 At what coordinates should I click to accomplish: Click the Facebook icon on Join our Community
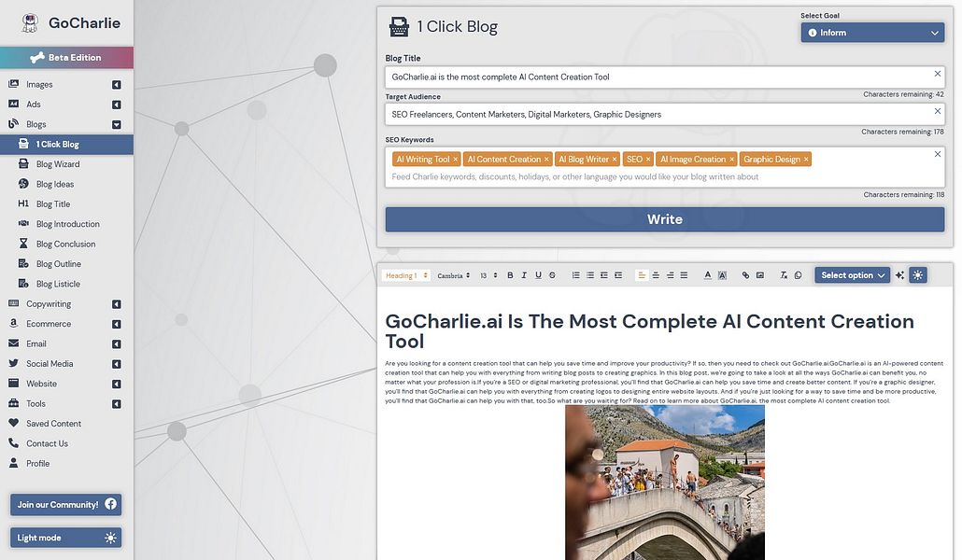(x=110, y=504)
